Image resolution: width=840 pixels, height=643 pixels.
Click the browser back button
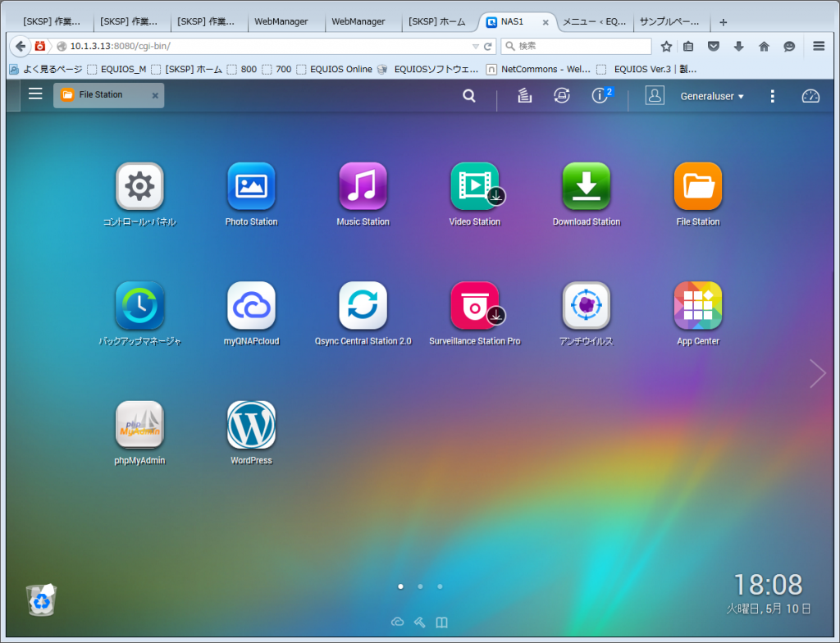coord(21,46)
